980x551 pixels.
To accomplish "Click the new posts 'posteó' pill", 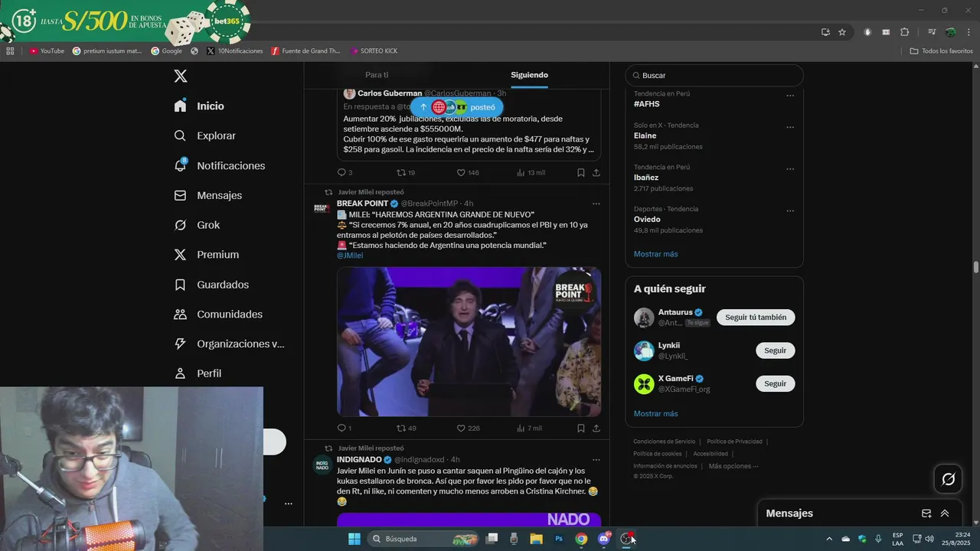I will [457, 107].
